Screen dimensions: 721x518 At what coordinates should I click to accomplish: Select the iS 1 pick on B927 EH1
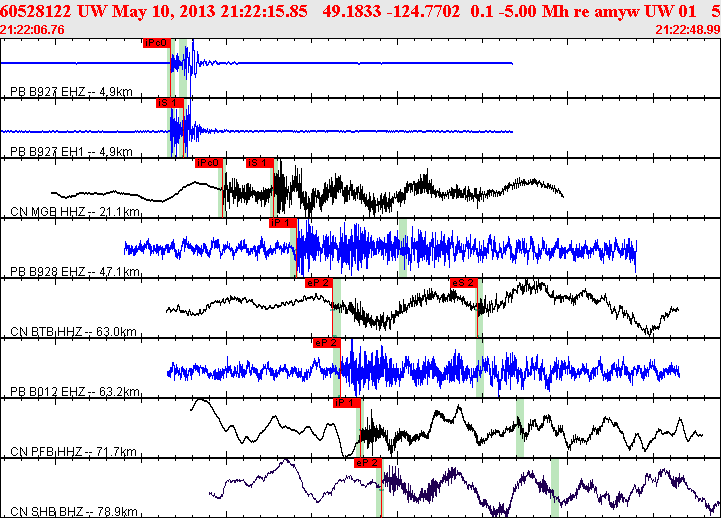170,103
